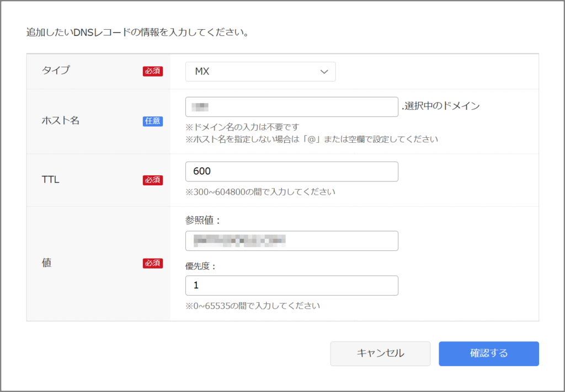The width and height of the screenshot is (565, 392).
Task: Click the 0~65535 range hint text
Action: (253, 305)
